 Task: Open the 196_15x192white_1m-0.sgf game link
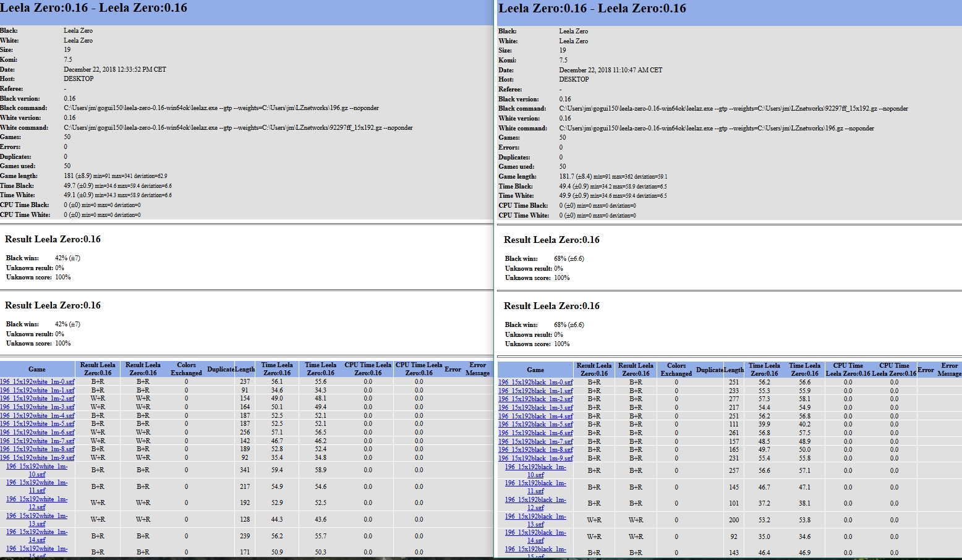tap(37, 382)
